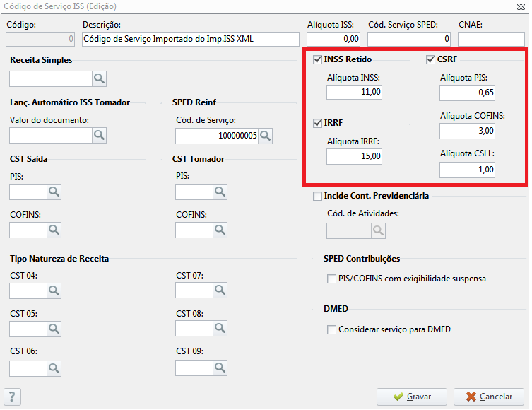The image size is (532, 410).
Task: Click CST 08 search magnifier icon
Action: coord(220,328)
